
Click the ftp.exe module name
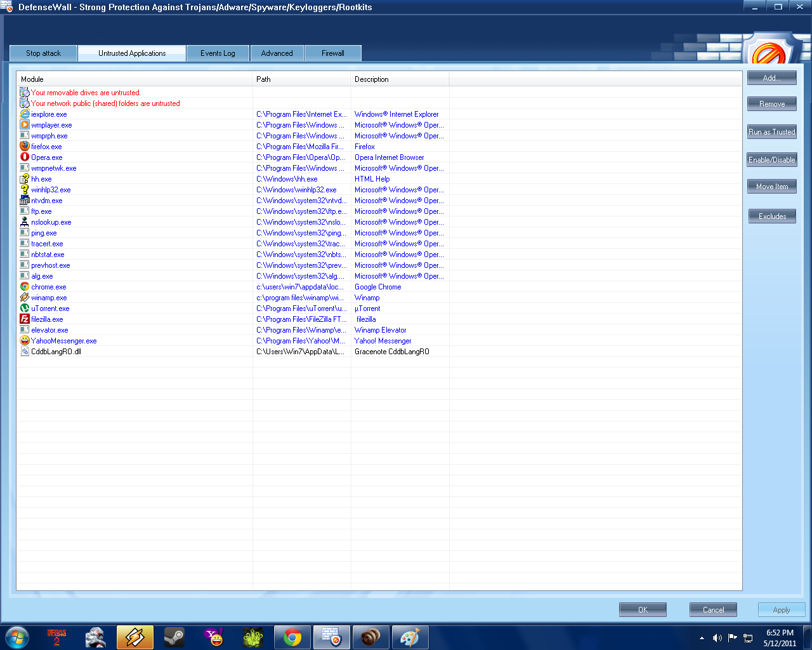pos(41,211)
